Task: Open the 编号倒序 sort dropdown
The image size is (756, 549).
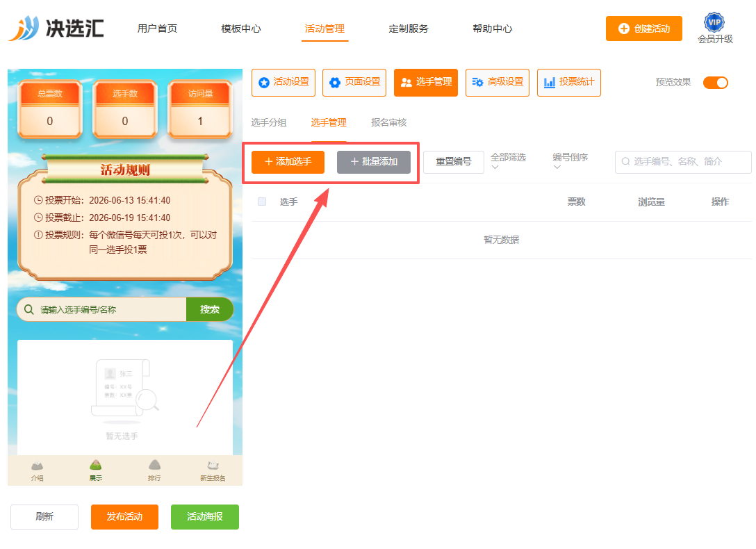Action: 570,161
